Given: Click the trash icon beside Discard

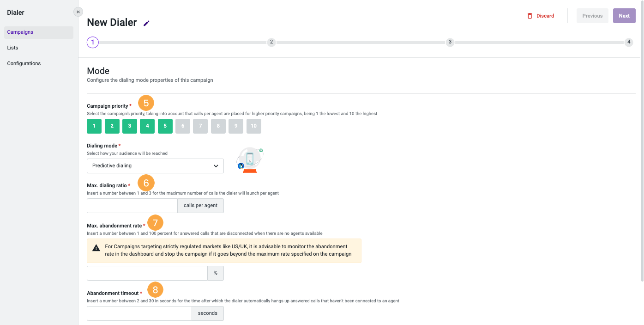Looking at the screenshot, I should pyautogui.click(x=530, y=15).
